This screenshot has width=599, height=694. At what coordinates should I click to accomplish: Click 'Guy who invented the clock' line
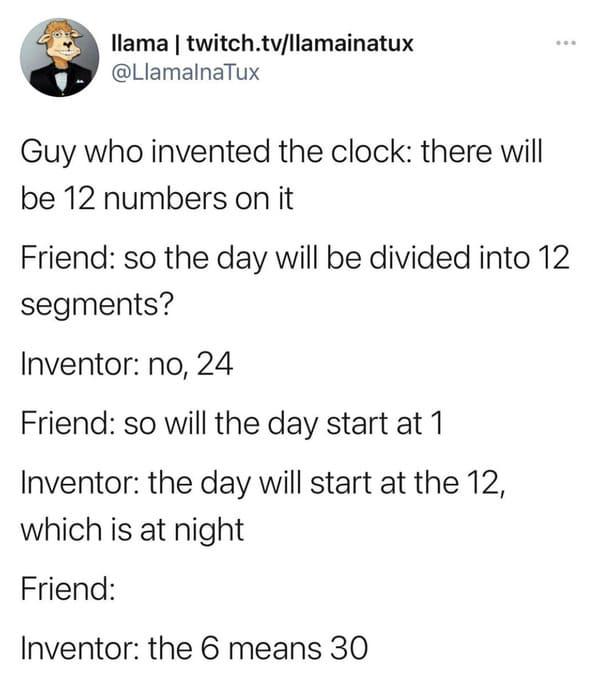[281, 153]
